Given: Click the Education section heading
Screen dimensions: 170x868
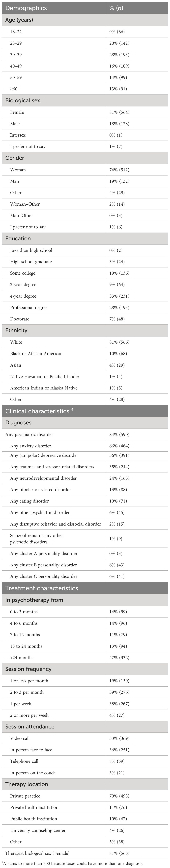Looking at the screenshot, I should [18, 238].
